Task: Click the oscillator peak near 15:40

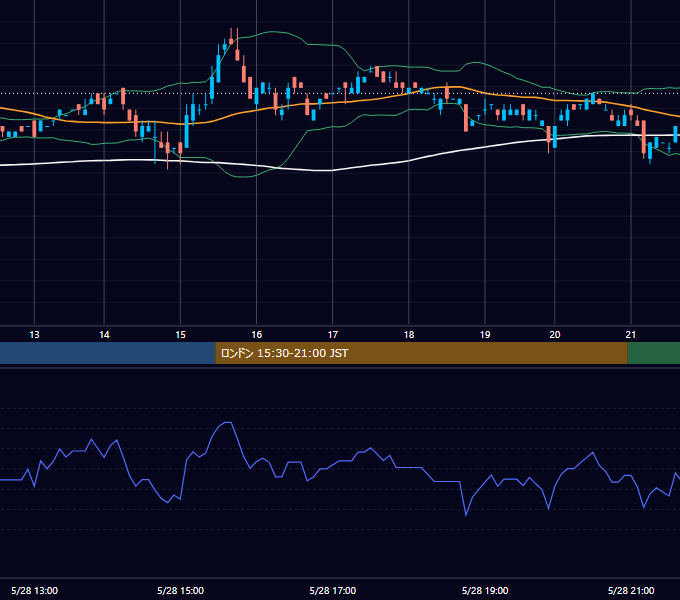Action: (228, 422)
